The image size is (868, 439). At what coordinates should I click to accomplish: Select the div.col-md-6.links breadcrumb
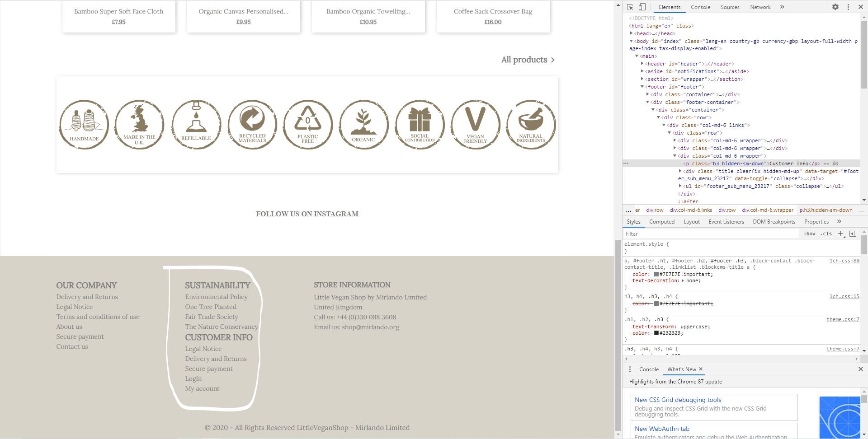coord(691,210)
